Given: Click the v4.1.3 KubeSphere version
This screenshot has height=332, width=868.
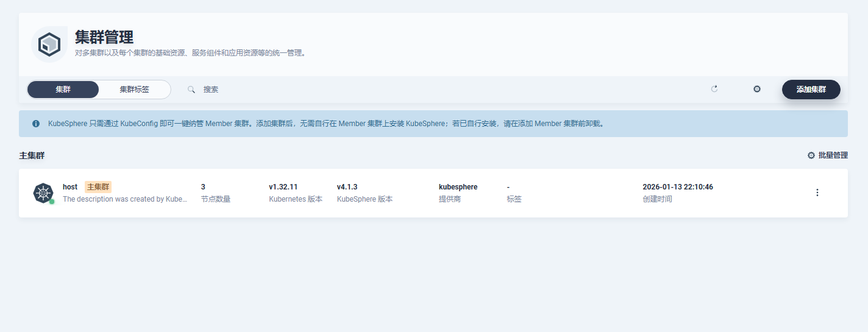Looking at the screenshot, I should click(347, 187).
